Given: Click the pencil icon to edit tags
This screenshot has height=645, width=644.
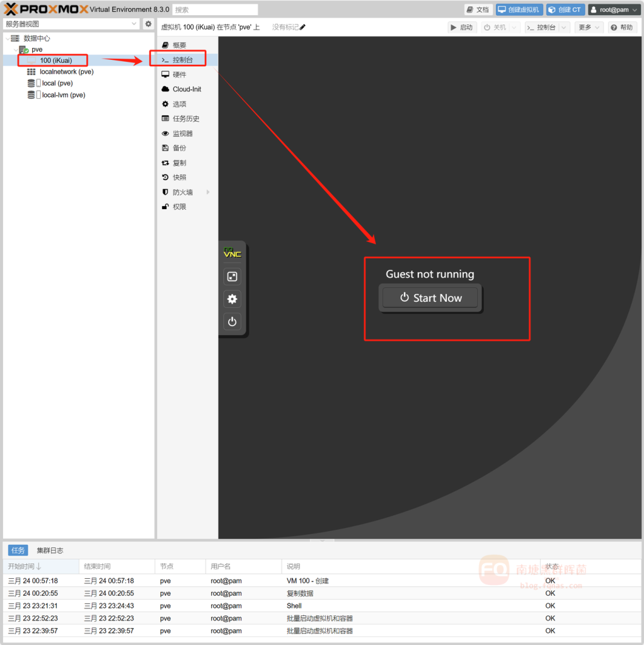Looking at the screenshot, I should (302, 27).
